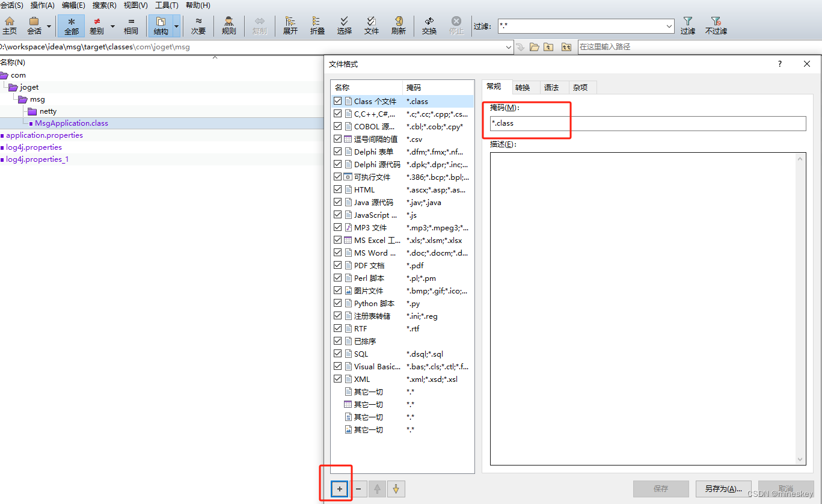Click the 掩码 mask input field
The height and width of the screenshot is (504, 822).
(x=648, y=123)
